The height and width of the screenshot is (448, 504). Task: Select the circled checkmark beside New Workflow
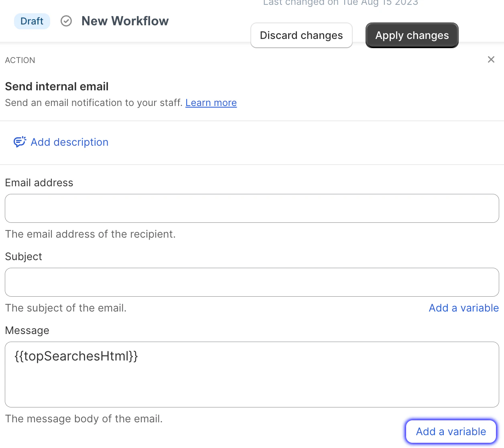(x=66, y=20)
